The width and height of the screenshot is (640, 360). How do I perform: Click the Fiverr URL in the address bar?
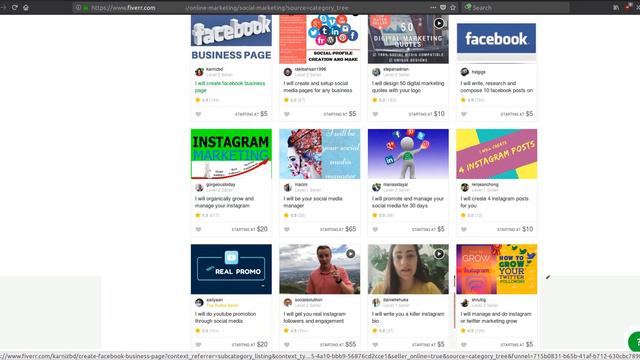click(220, 7)
